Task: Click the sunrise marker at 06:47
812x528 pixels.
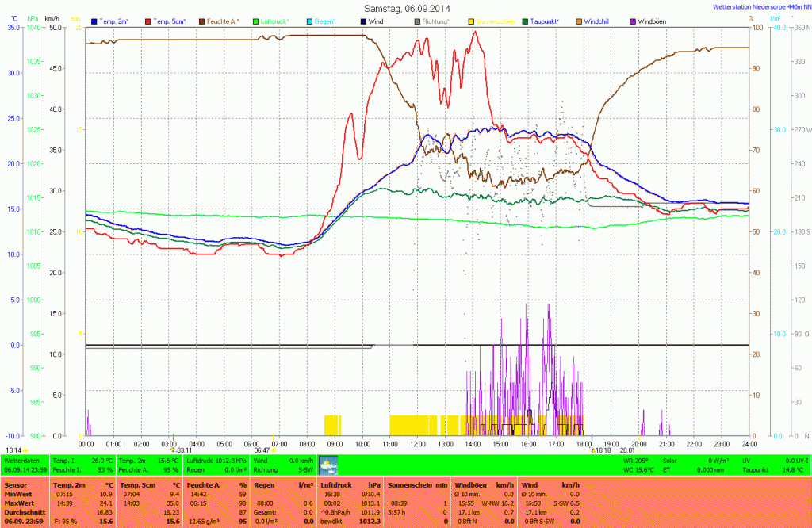Action: click(x=274, y=450)
